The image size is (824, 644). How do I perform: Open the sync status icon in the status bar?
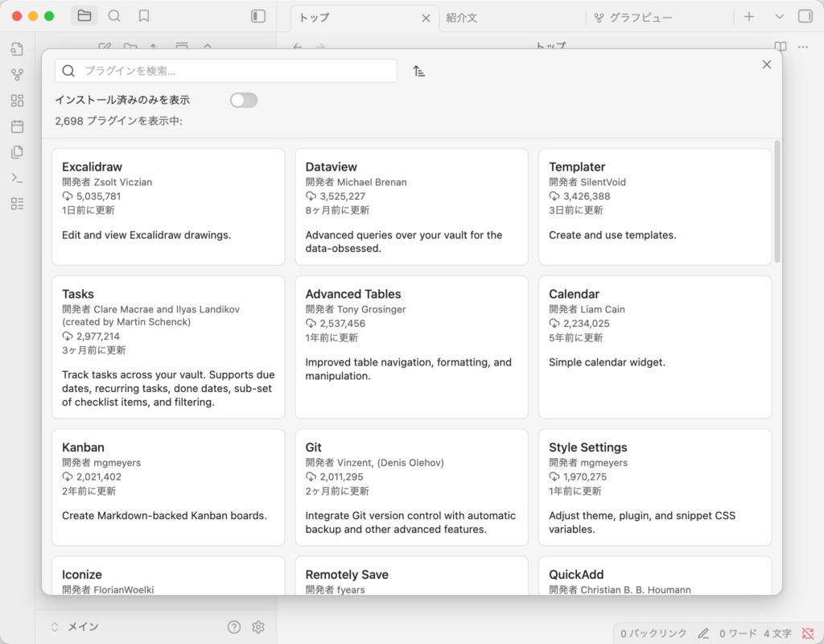pos(808,634)
